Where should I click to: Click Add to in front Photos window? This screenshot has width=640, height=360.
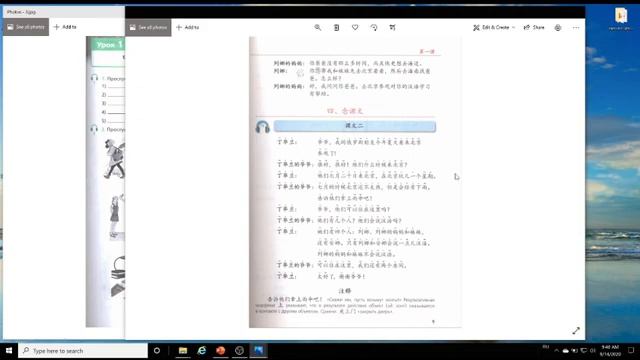tap(187, 27)
